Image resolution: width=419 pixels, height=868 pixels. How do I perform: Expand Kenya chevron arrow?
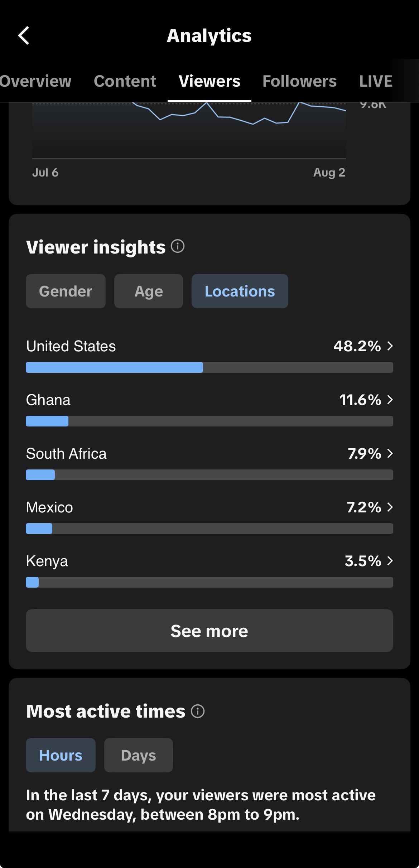point(390,561)
